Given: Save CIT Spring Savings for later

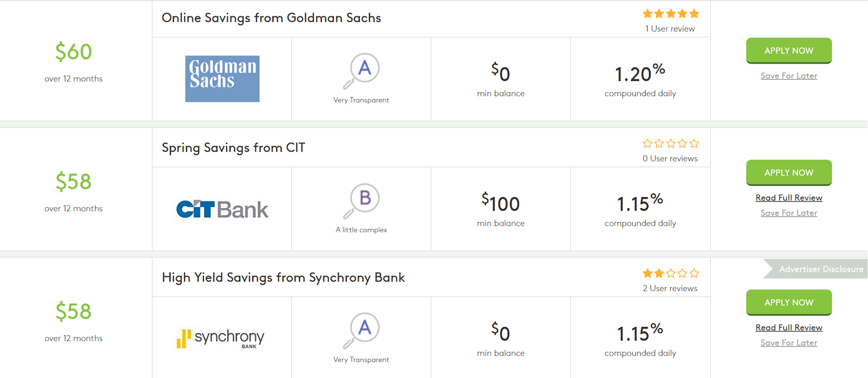Looking at the screenshot, I should (x=788, y=213).
